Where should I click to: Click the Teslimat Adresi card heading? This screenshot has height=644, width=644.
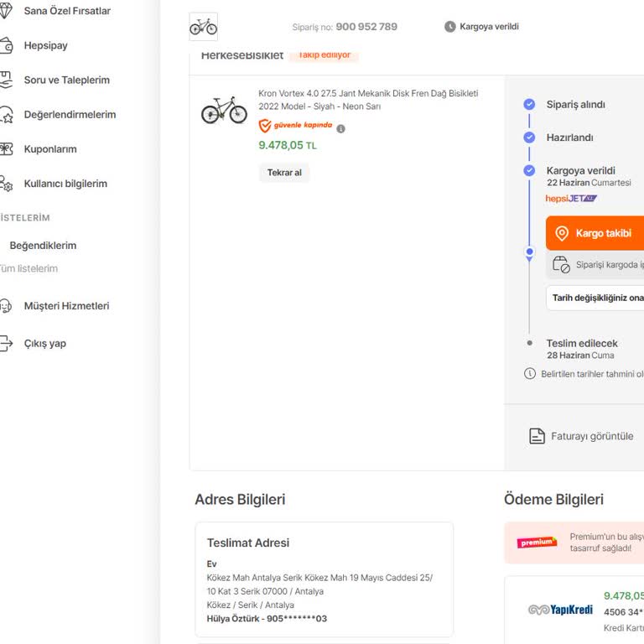248,543
